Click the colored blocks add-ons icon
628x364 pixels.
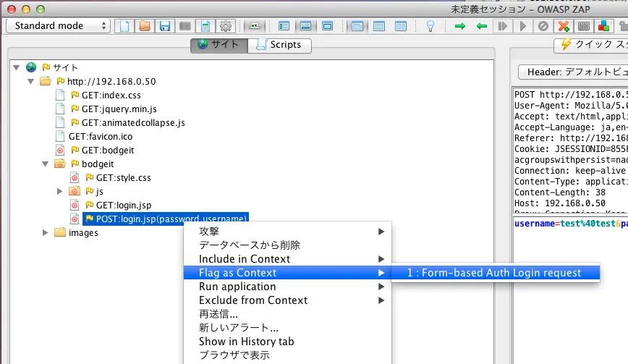(603, 26)
